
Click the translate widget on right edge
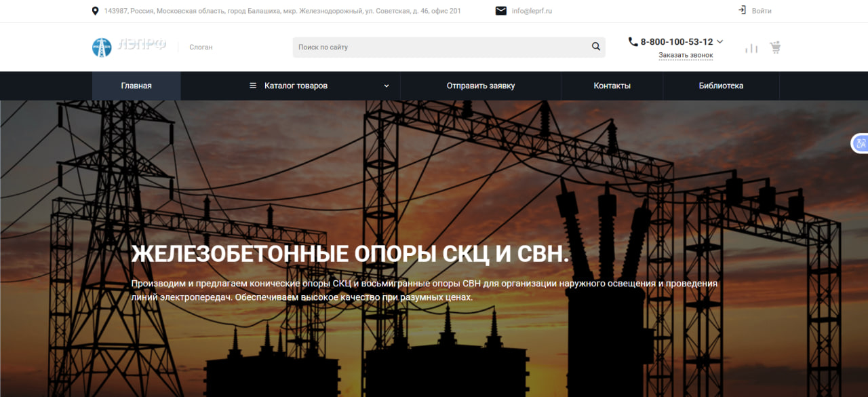point(860,143)
